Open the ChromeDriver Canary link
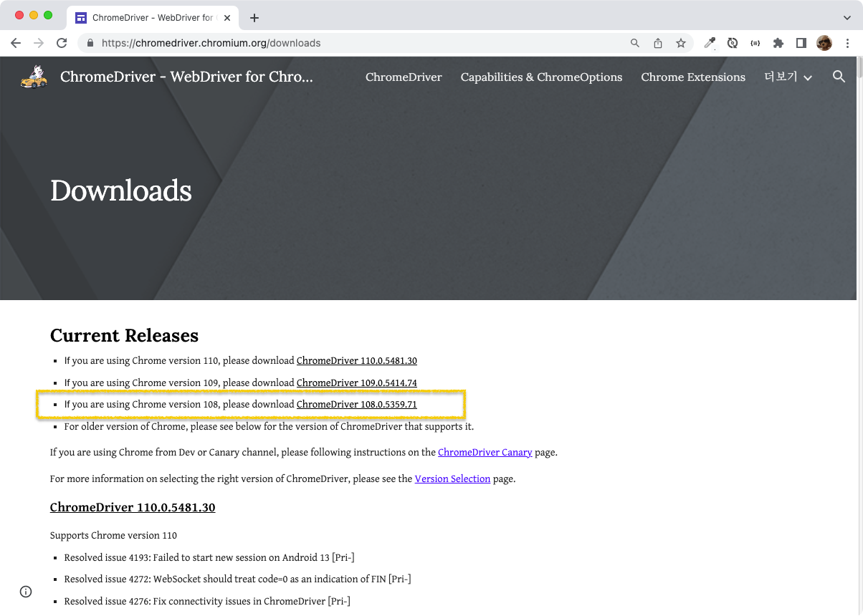Image resolution: width=863 pixels, height=616 pixels. [x=485, y=453]
